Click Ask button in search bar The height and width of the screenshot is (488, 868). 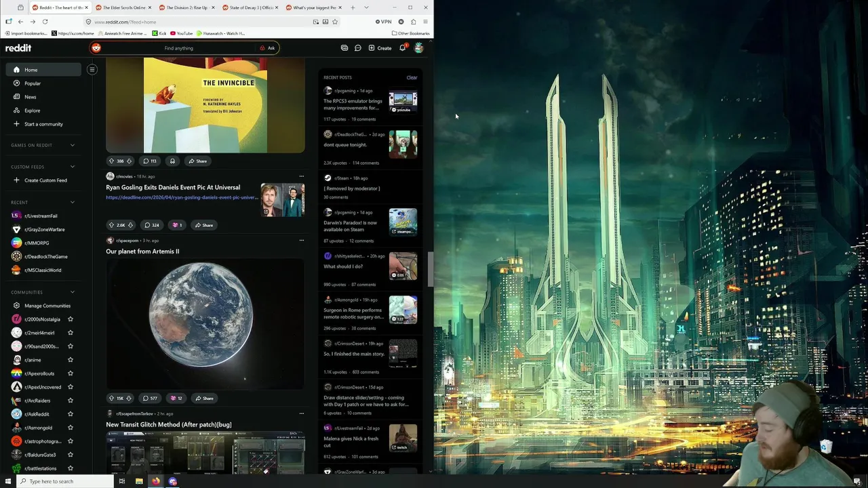tap(267, 48)
